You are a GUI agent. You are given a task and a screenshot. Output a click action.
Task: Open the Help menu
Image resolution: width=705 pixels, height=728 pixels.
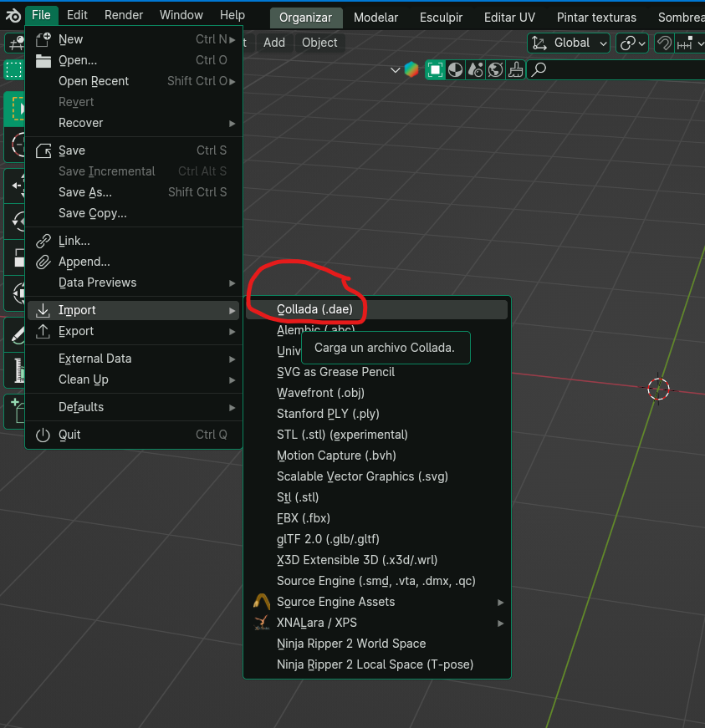232,15
